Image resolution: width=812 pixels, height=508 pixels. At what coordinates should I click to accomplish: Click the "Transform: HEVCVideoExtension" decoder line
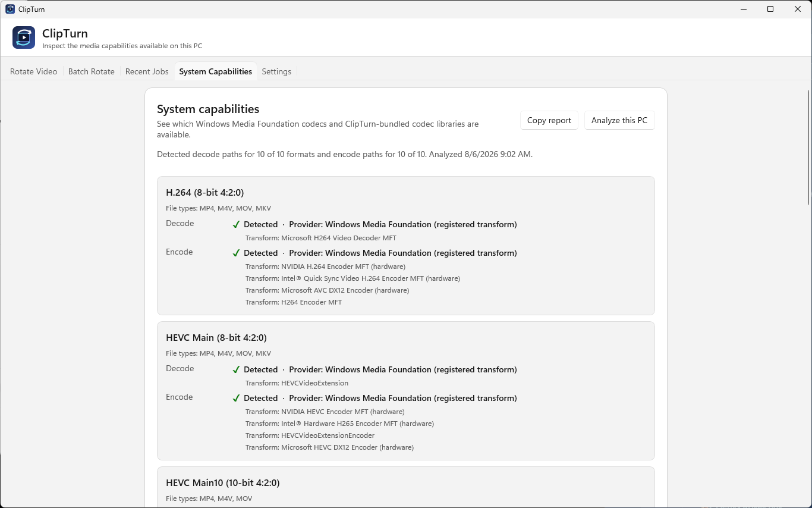pos(297,383)
